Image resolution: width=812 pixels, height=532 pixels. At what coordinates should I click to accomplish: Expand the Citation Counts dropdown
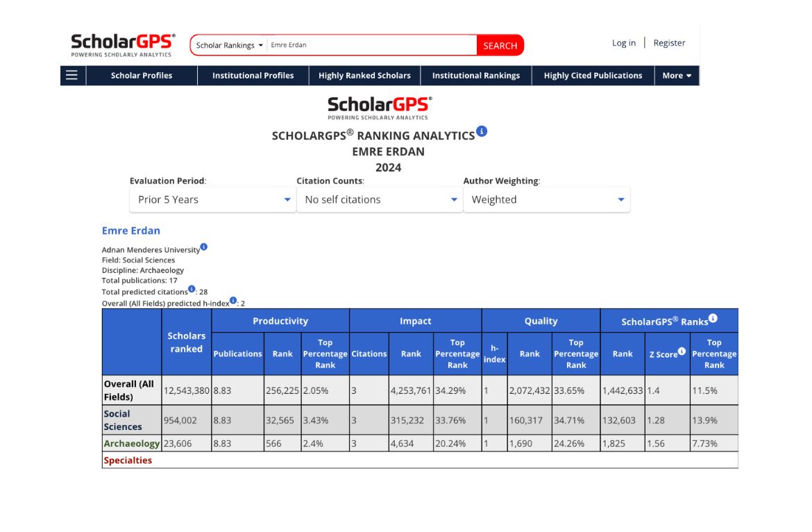tap(380, 199)
